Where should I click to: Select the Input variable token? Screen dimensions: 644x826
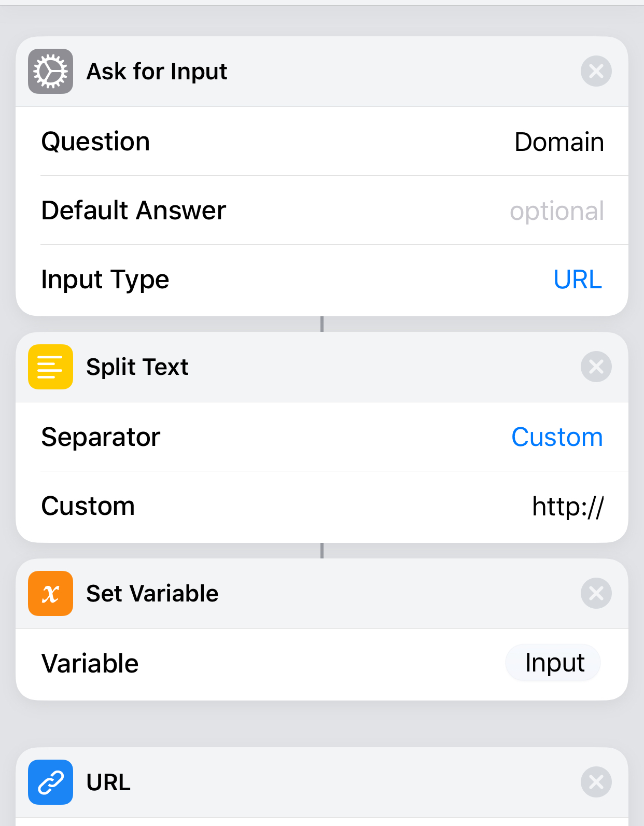(x=553, y=663)
